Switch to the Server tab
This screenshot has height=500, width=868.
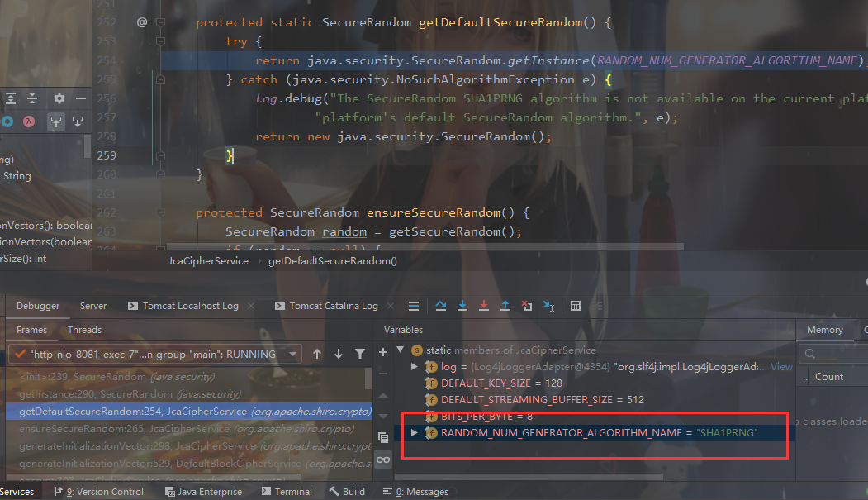point(93,306)
